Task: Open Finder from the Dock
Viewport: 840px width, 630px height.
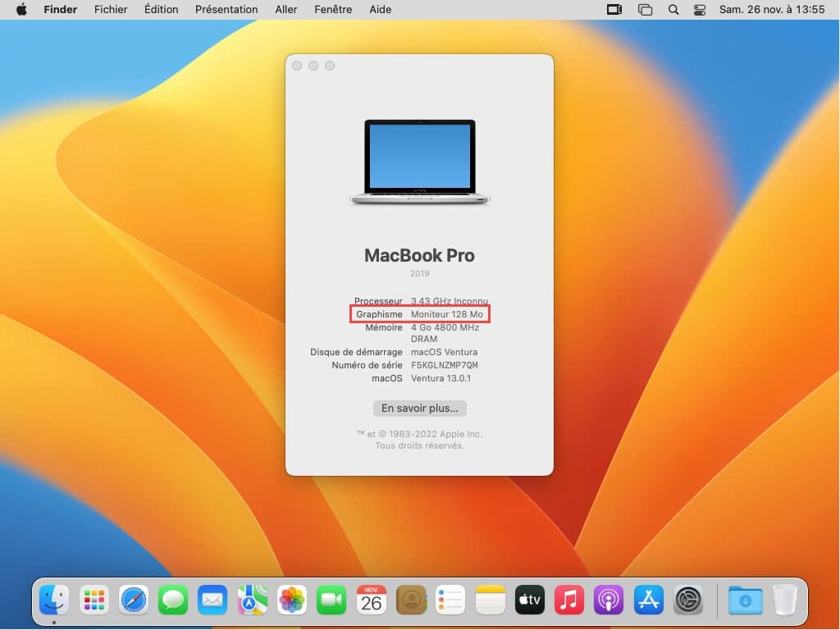Action: click(x=54, y=600)
